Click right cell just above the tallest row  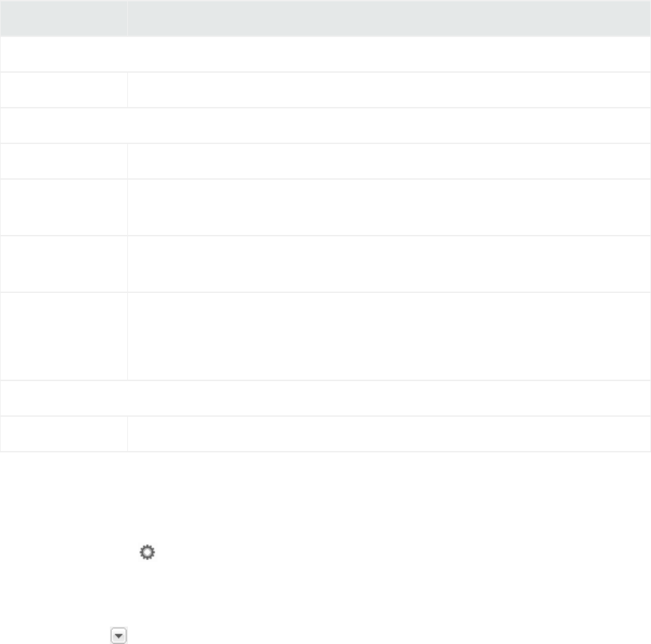(389, 264)
